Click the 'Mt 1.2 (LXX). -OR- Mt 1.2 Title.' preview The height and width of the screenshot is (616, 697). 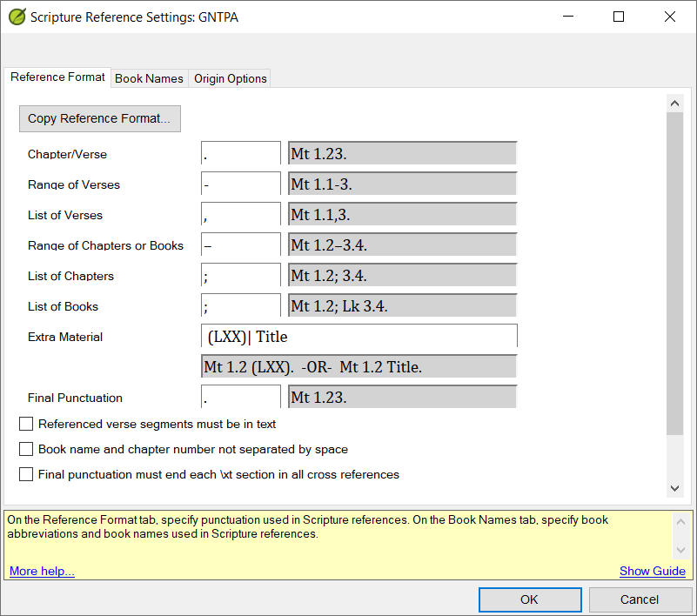point(359,366)
